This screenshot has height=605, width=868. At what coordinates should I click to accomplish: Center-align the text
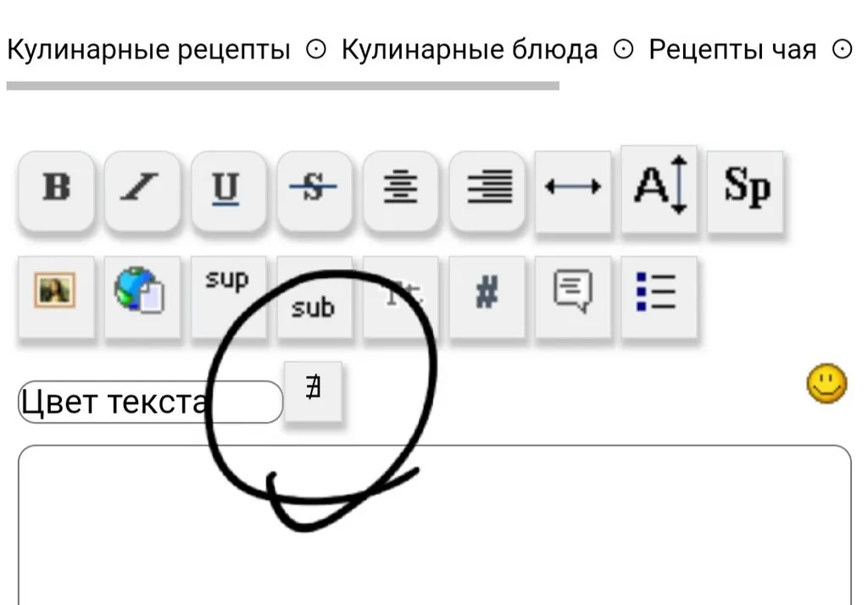(401, 190)
